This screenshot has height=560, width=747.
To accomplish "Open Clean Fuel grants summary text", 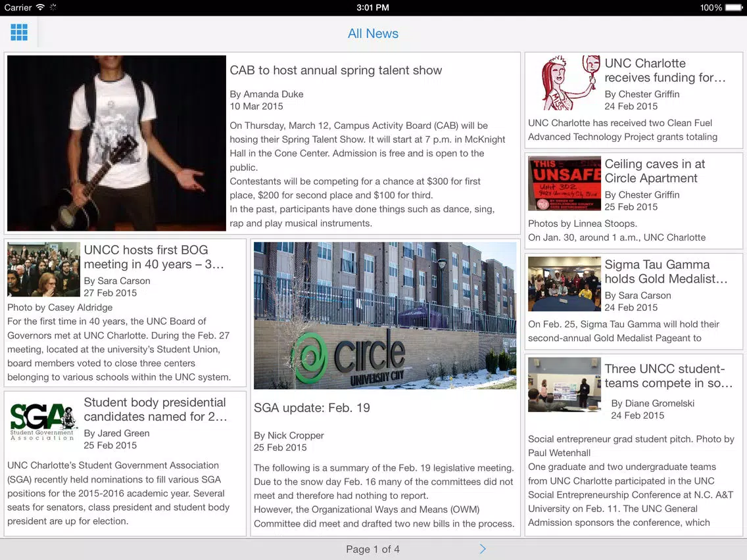I will click(x=623, y=130).
